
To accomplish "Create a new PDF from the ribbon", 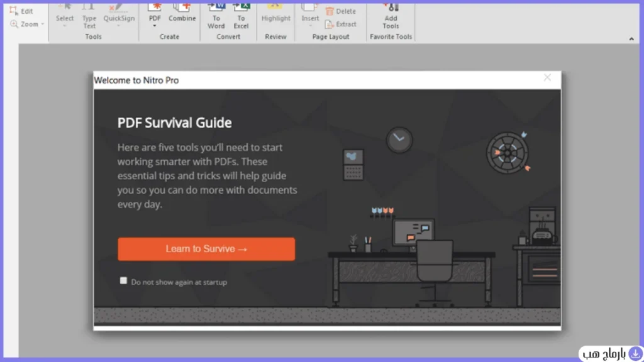I will pos(155,13).
